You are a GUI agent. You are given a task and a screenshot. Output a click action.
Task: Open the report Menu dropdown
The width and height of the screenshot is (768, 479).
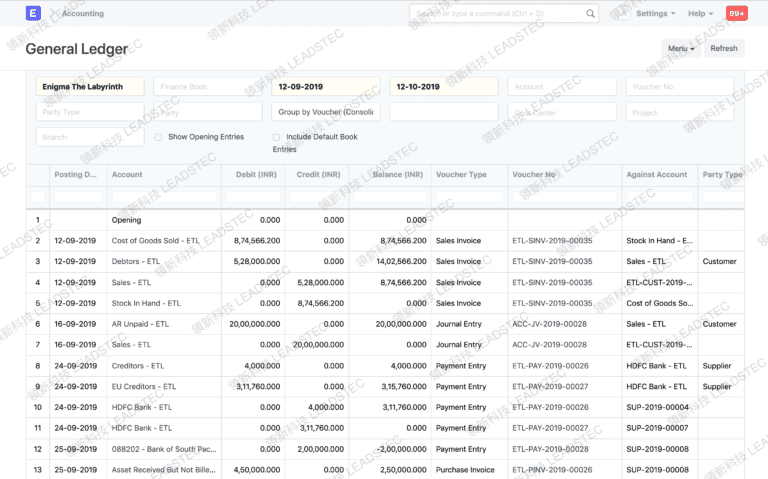point(681,48)
